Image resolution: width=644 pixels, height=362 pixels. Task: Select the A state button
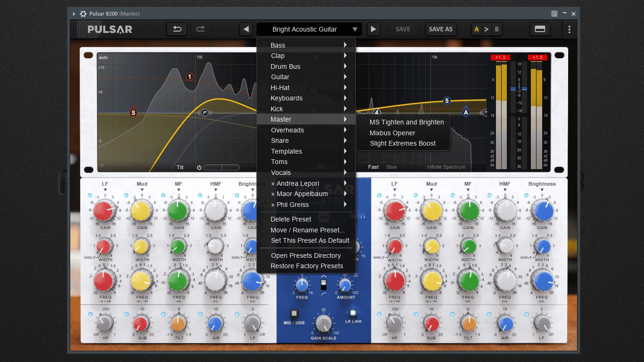point(477,29)
